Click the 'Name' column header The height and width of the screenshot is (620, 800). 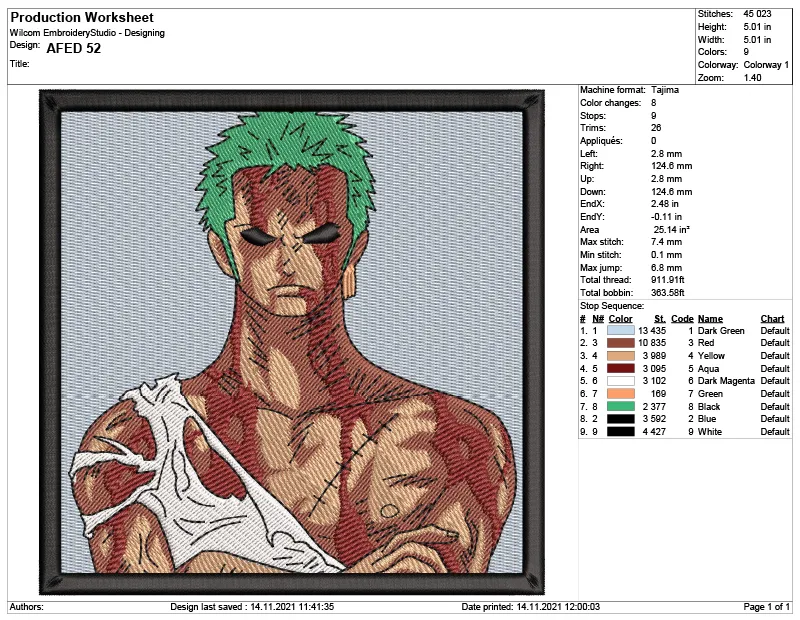tap(710, 318)
